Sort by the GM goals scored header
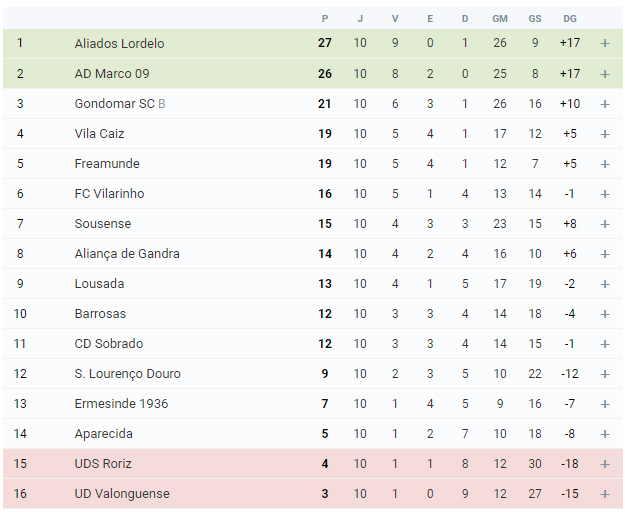625x512 pixels. (500, 19)
